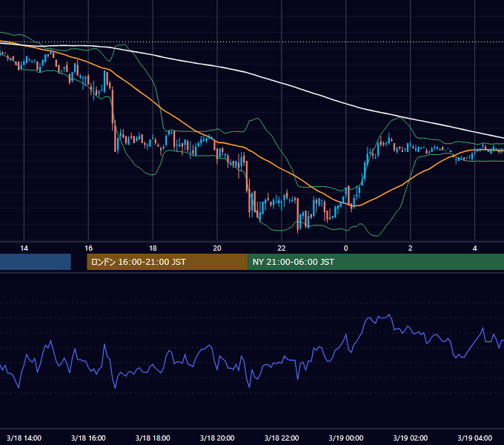This screenshot has width=504, height=445.
Task: Click the blue session bar before London
Action: tap(36, 262)
